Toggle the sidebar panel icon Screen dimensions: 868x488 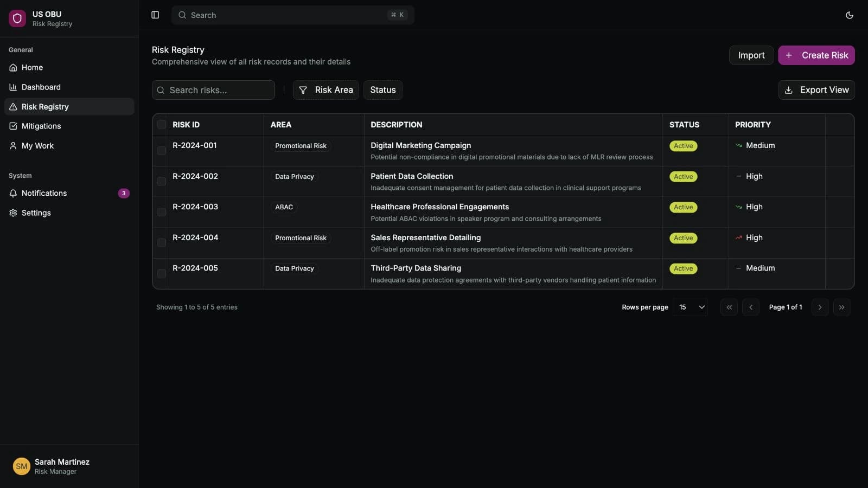(155, 15)
